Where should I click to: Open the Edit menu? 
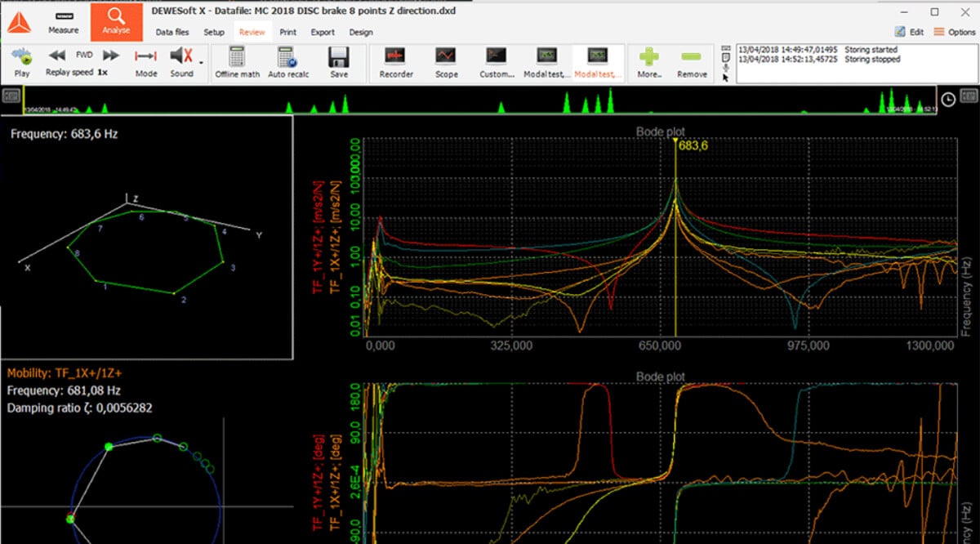tap(909, 32)
